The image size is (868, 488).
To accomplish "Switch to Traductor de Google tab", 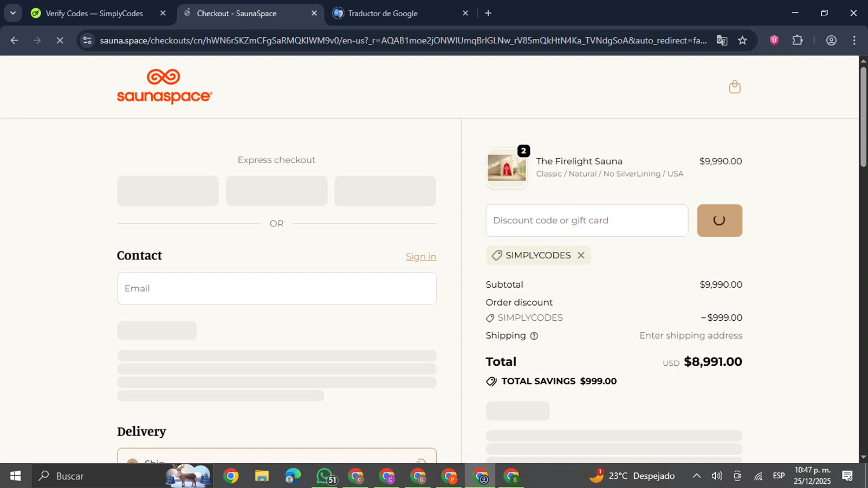I will point(382,13).
